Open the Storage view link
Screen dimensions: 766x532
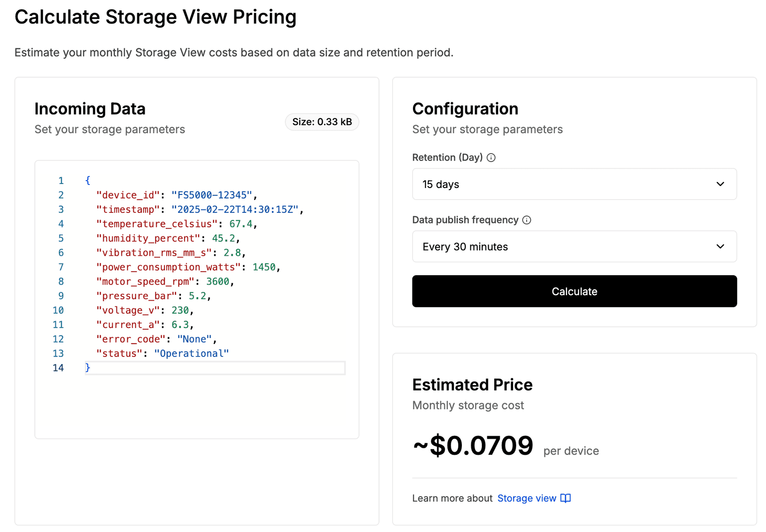pyautogui.click(x=527, y=498)
